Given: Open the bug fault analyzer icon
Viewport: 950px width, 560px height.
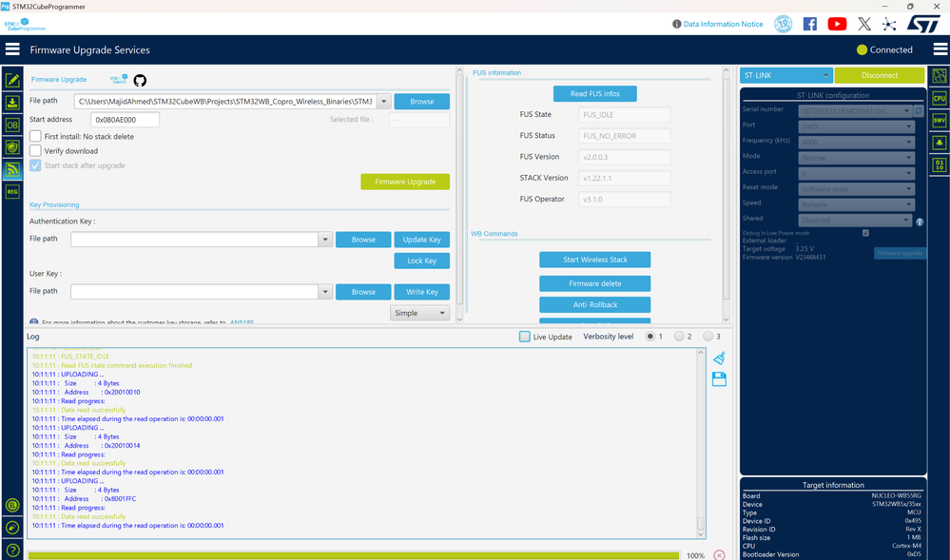Looking at the screenshot, I should [940, 143].
